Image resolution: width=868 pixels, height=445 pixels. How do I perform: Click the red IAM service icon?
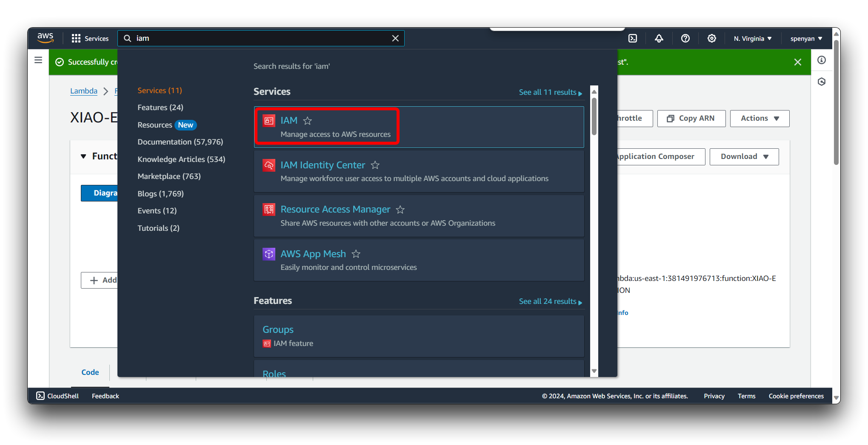point(269,121)
